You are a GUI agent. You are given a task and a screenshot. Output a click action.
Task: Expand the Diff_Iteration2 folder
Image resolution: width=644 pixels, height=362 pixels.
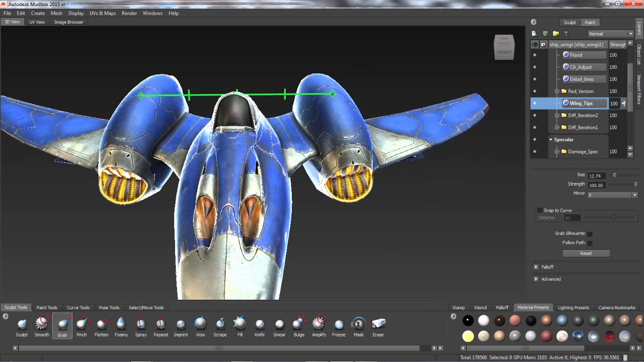click(557, 115)
